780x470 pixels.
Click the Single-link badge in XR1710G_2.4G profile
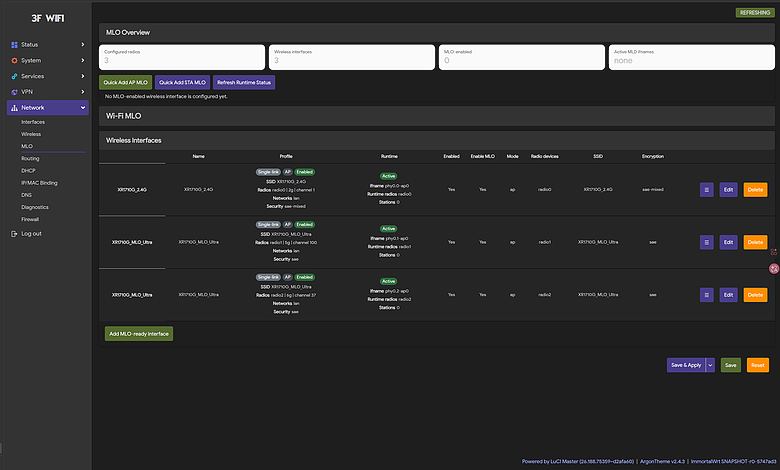click(268, 172)
